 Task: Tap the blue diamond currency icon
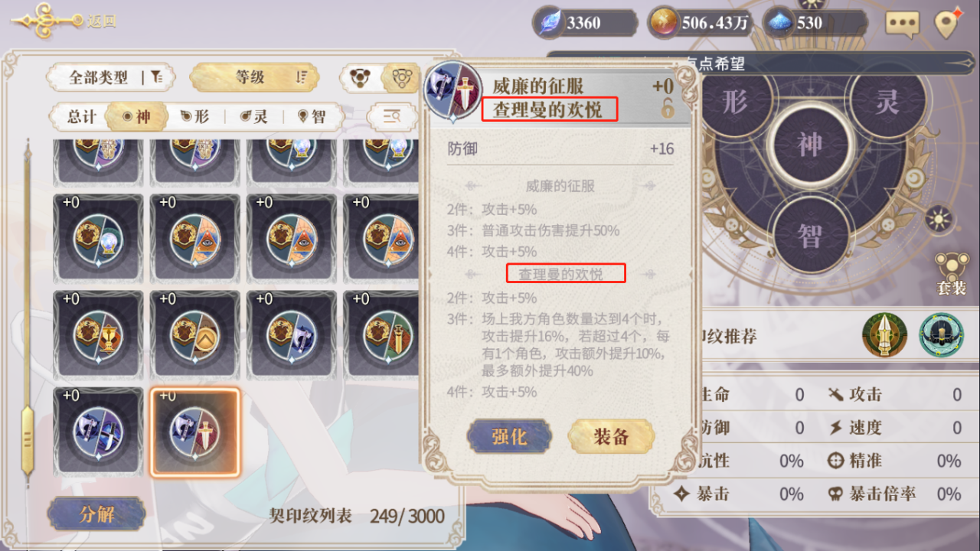[779, 23]
